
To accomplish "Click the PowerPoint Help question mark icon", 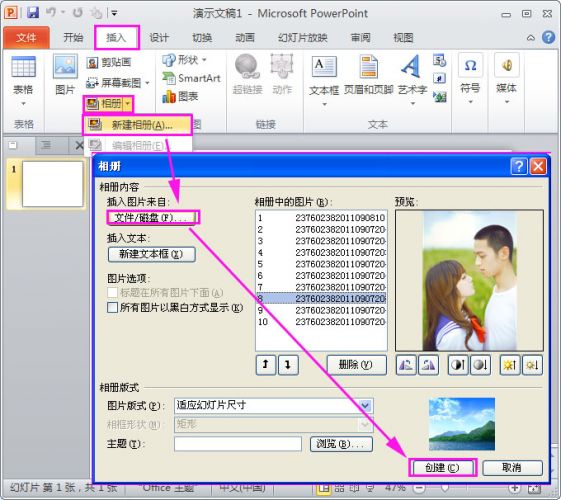I will click(x=548, y=37).
